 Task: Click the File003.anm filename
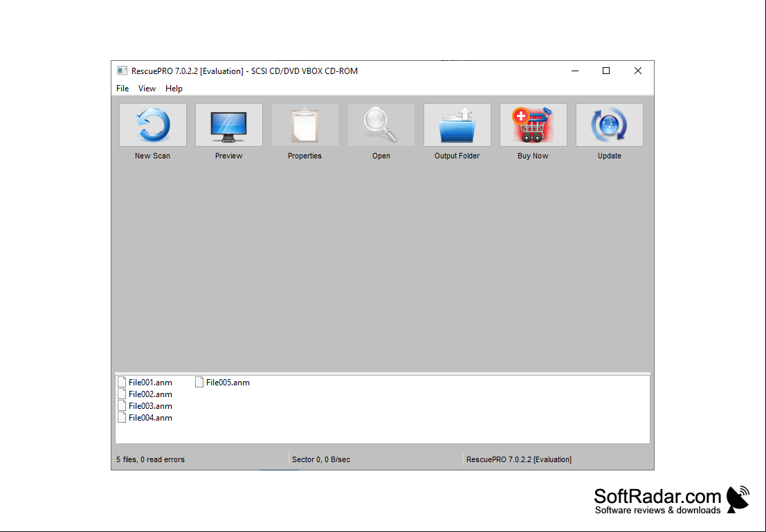coord(150,406)
